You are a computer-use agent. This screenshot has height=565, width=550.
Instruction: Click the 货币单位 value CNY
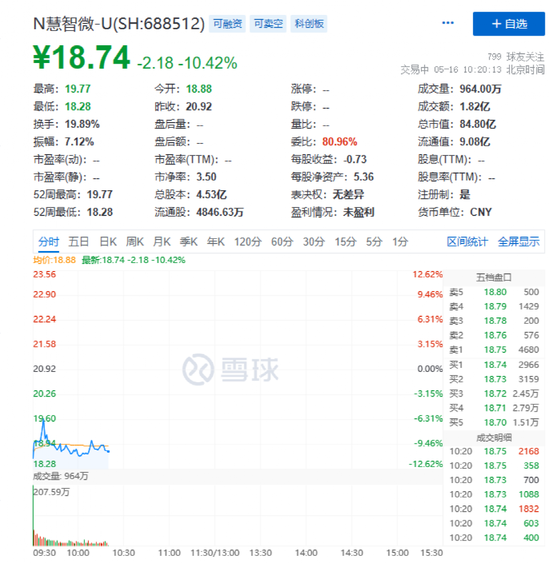click(x=481, y=212)
